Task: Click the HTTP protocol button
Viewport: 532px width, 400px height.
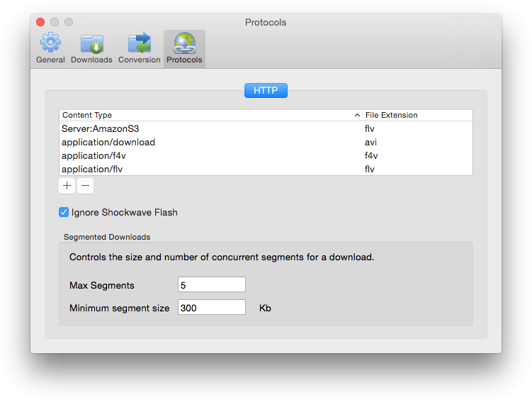Action: (266, 90)
